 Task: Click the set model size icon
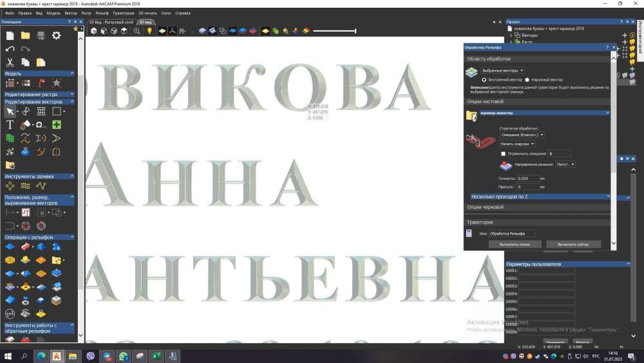point(10,83)
